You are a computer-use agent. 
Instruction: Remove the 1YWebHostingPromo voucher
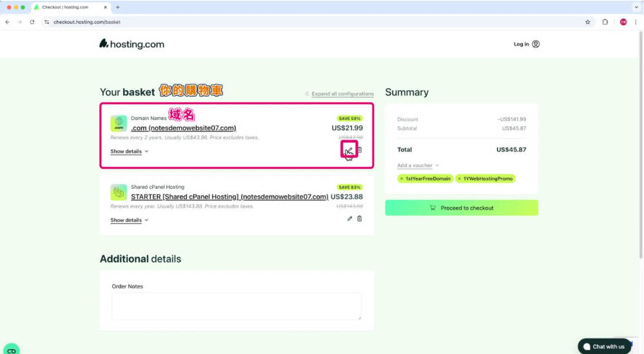pos(459,179)
